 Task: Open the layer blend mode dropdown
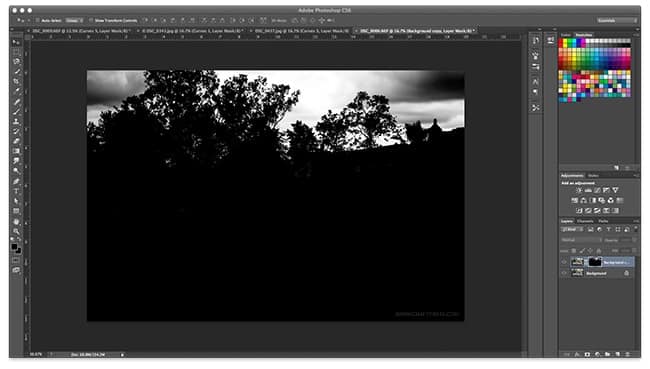(581, 240)
